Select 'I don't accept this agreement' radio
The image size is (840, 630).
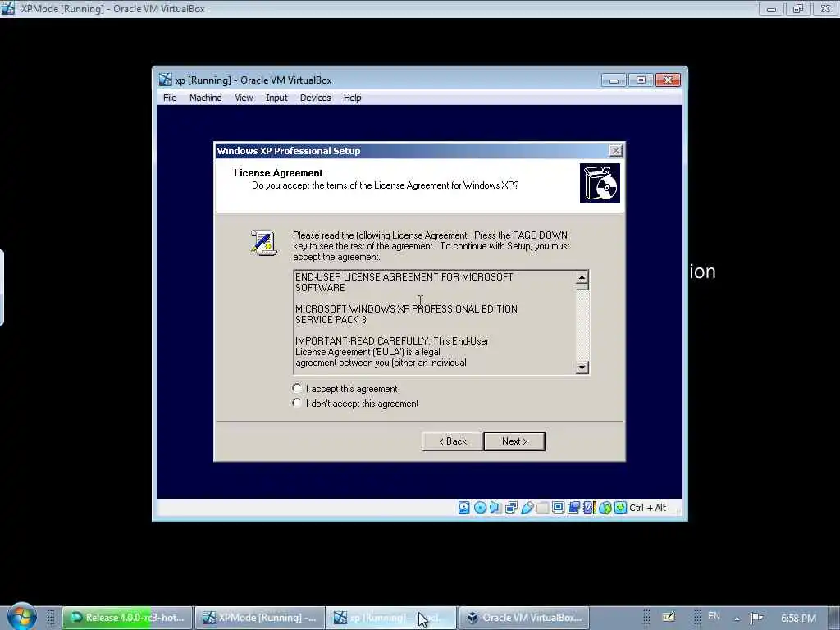[x=297, y=403]
